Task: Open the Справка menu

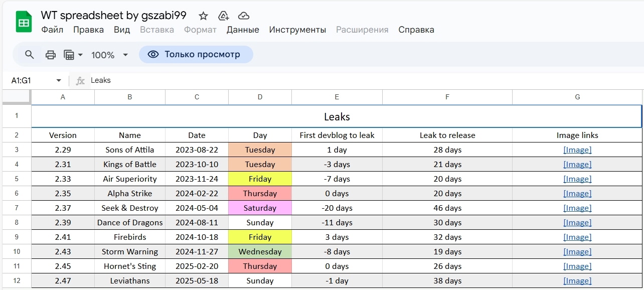Action: (x=416, y=30)
